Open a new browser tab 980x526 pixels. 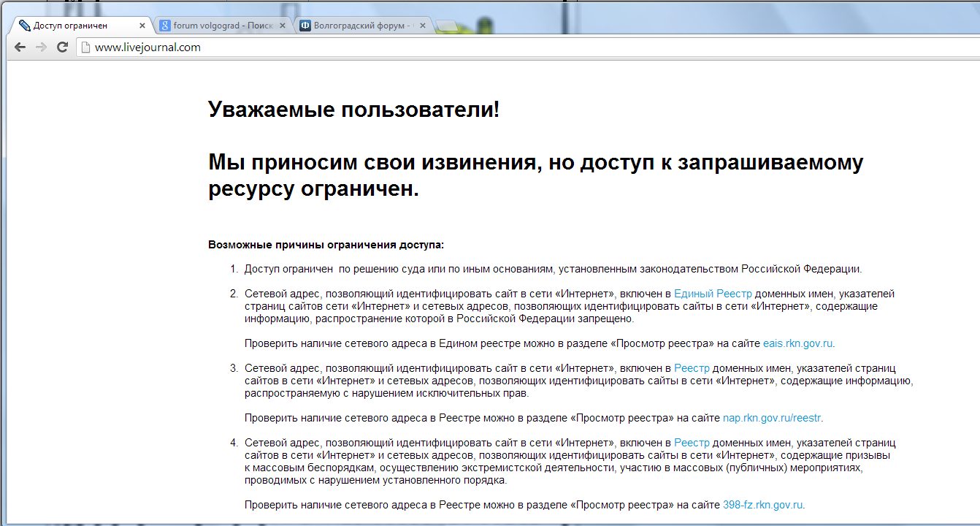tap(447, 26)
